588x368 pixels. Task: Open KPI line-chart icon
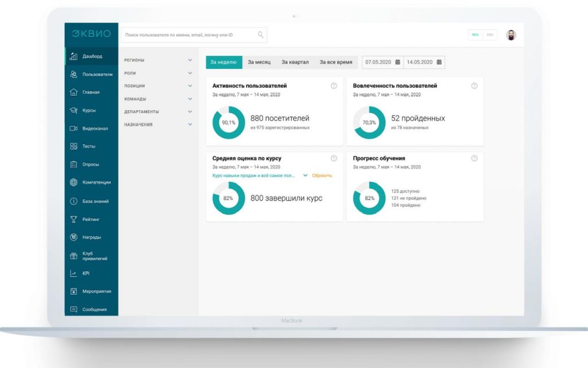point(73,273)
